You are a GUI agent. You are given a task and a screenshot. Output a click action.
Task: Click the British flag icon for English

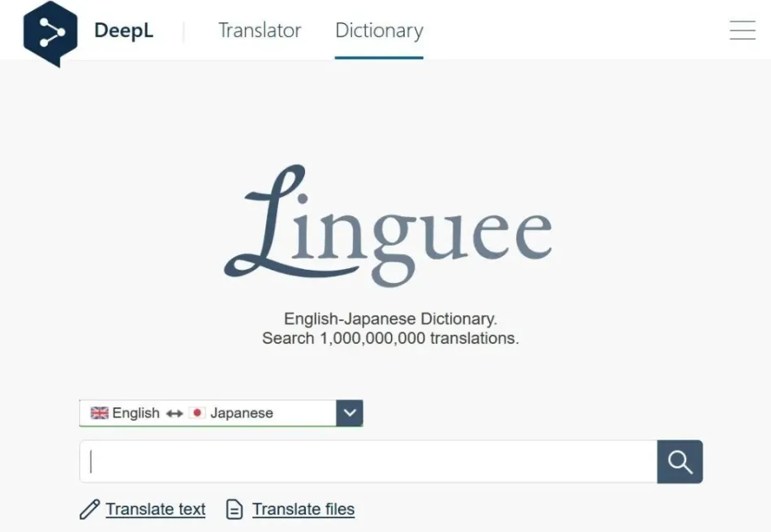tap(99, 412)
